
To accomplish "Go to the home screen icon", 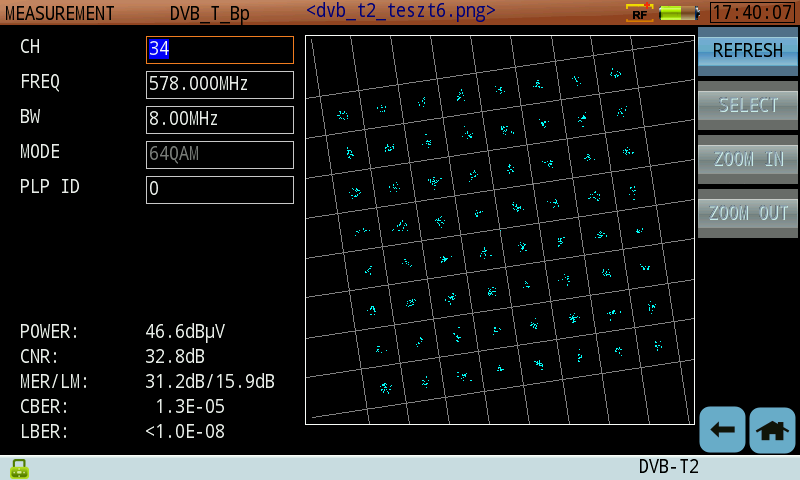I will [772, 430].
